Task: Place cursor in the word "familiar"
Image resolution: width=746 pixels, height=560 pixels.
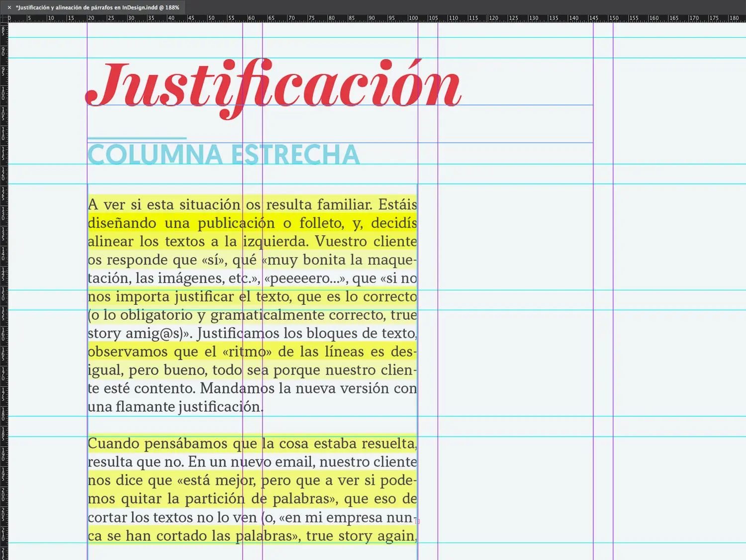Action: (x=344, y=205)
